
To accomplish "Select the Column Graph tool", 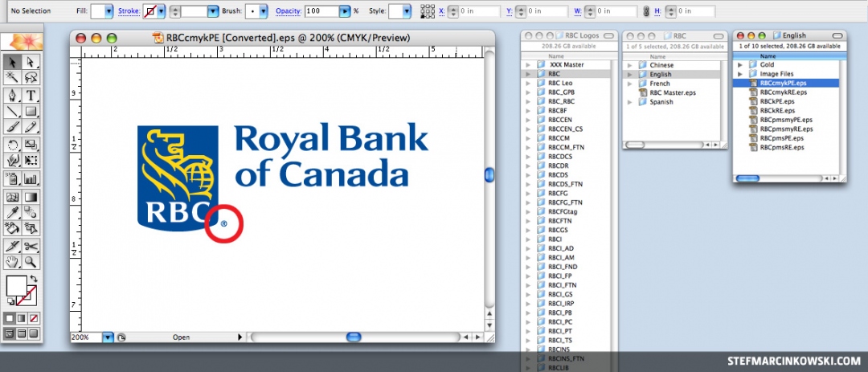I will tap(31, 178).
